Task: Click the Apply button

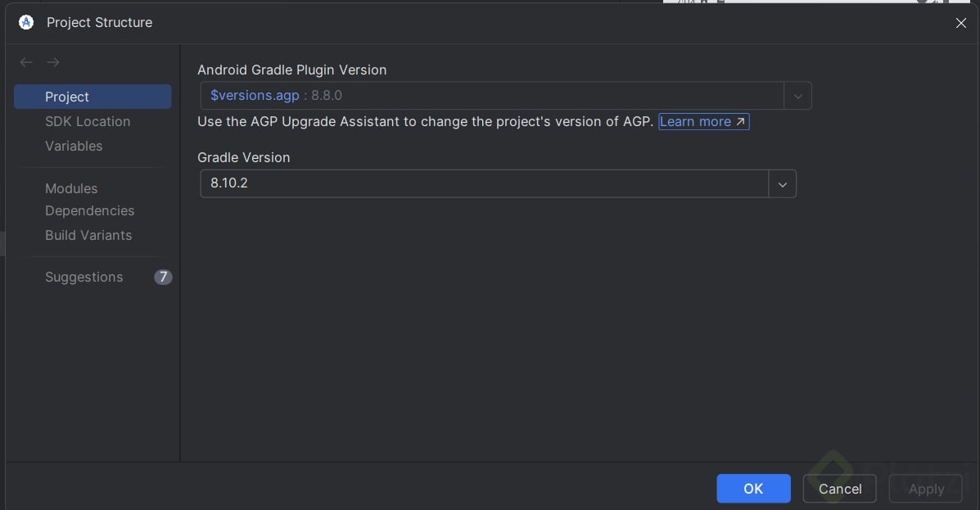Action: (x=926, y=489)
